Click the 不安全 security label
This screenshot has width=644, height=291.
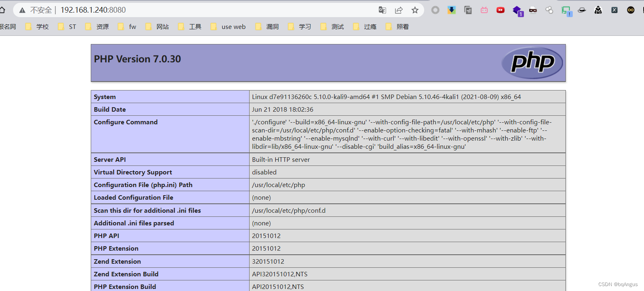point(41,10)
